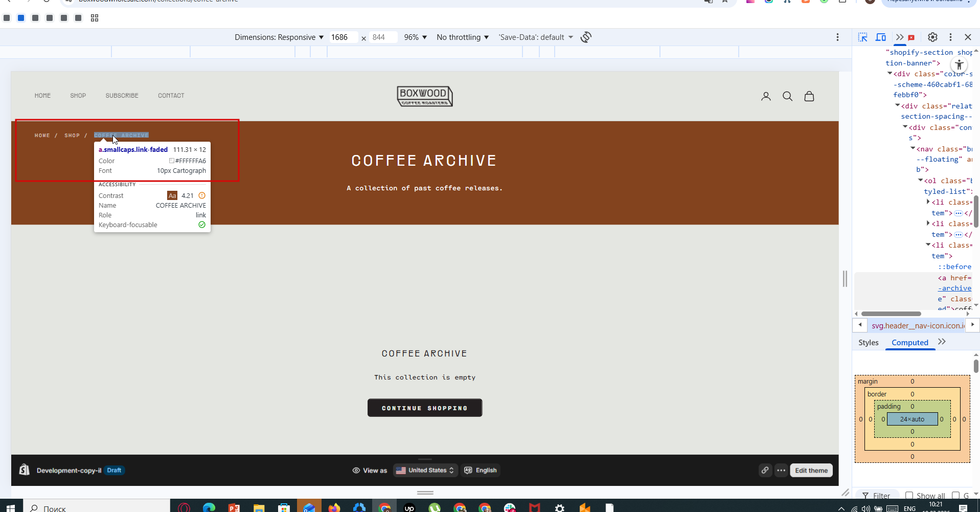
Task: Tick the checkbox after Show all
Action: (955, 495)
